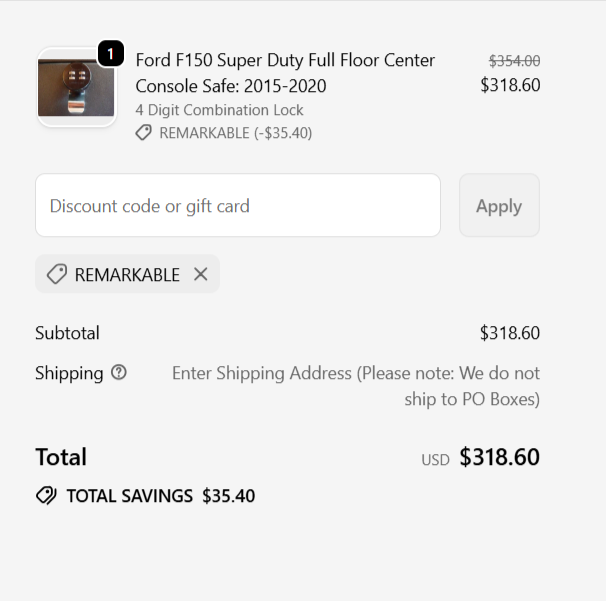
Task: Click the Shipping label
Action: [69, 373]
